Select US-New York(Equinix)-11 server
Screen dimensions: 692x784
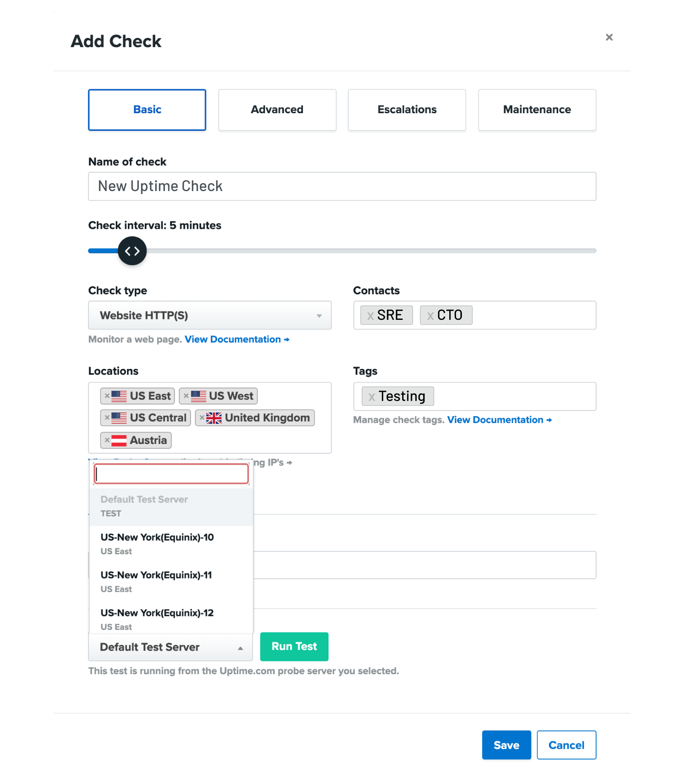[171, 582]
